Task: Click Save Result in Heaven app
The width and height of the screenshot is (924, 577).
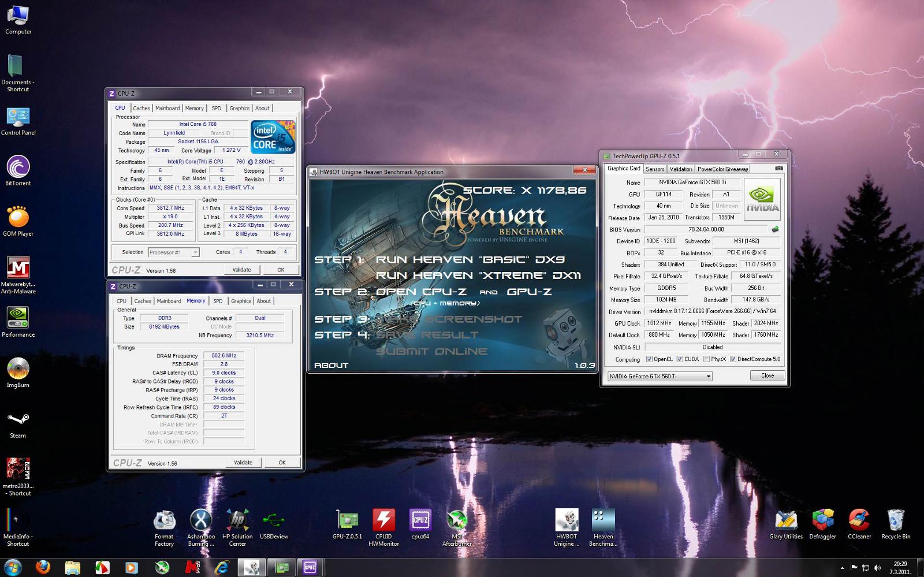Action: (427, 335)
